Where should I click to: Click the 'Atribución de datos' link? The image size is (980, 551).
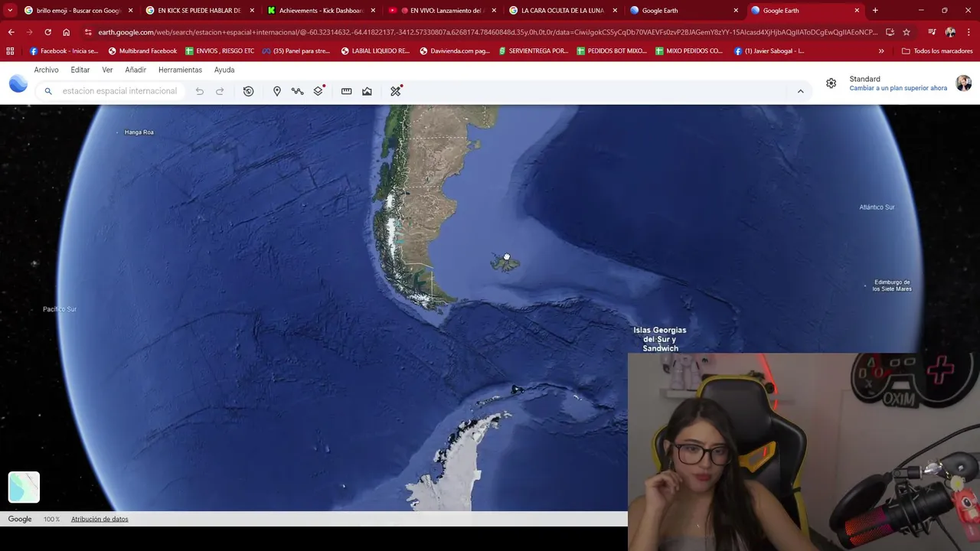[x=100, y=519]
